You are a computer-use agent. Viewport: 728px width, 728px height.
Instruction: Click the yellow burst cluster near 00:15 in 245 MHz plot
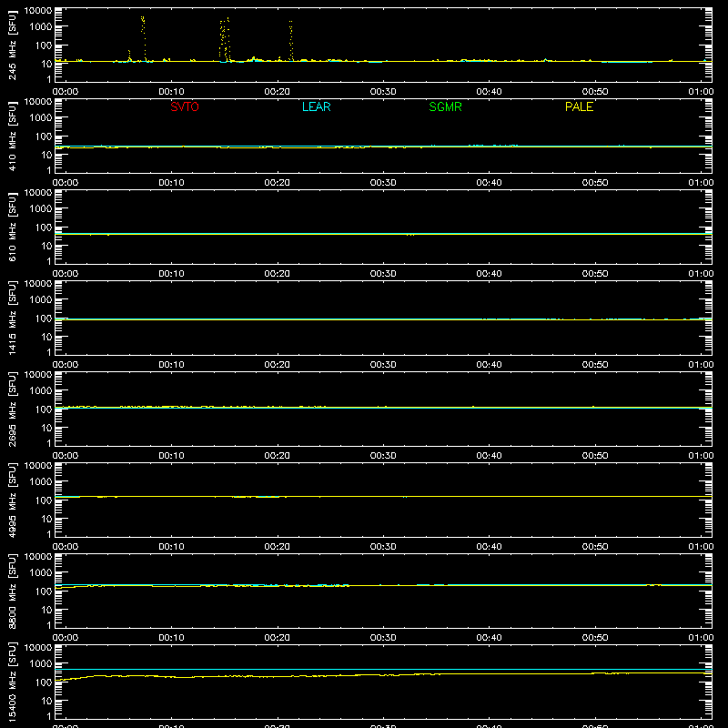click(225, 39)
